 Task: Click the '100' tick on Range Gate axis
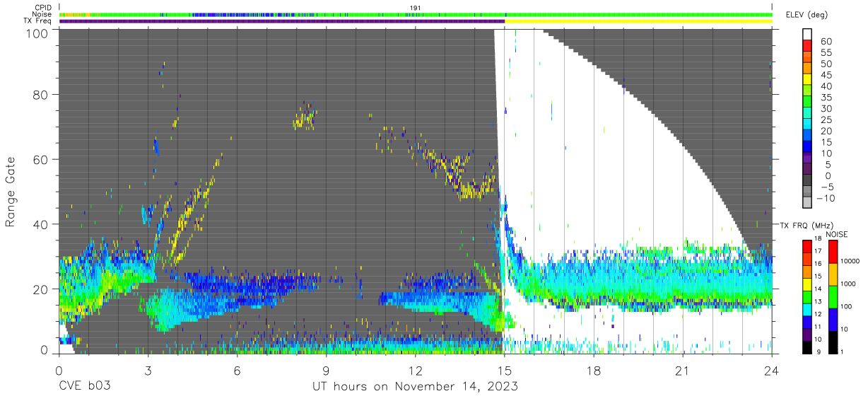click(37, 33)
